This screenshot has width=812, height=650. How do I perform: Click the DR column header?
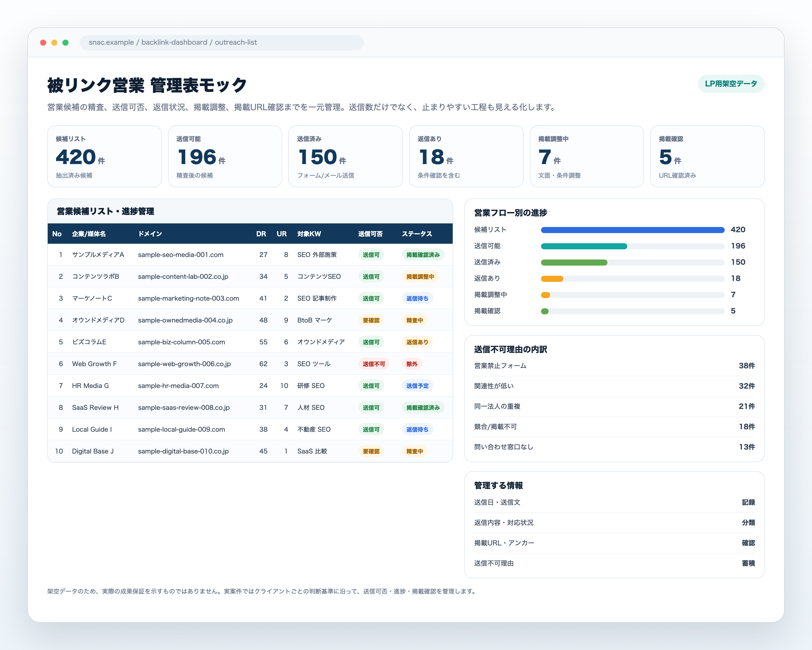pyautogui.click(x=261, y=234)
